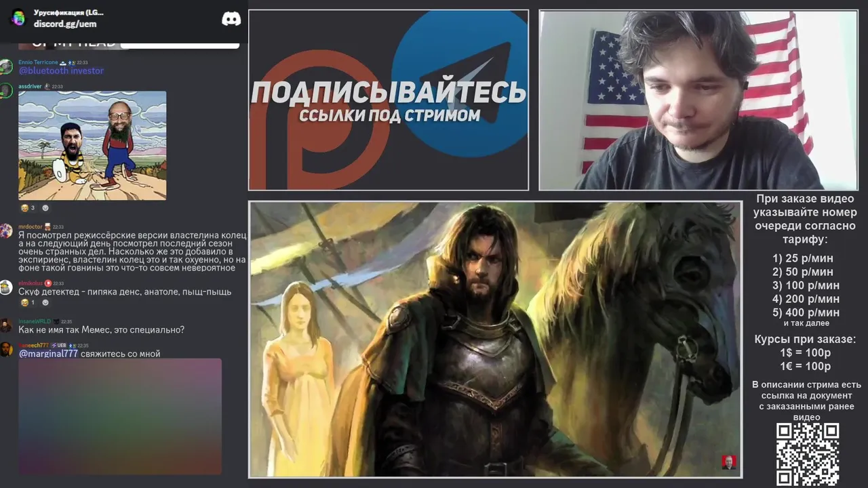Screen dimensions: 868x488
Task: Select mrdoctor's message about властелина колец
Action: (x=132, y=251)
